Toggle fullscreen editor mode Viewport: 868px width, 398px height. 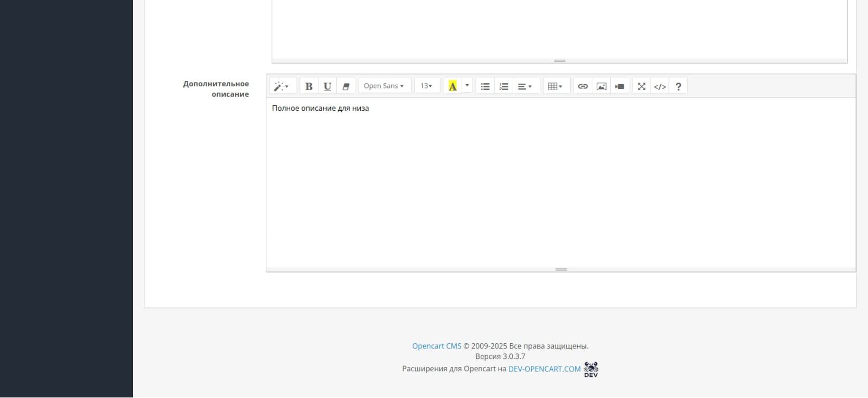click(x=641, y=86)
